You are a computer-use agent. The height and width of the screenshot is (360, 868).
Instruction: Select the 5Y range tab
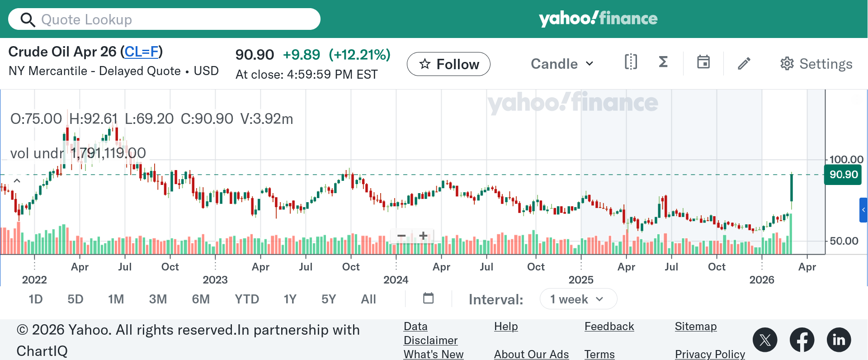(x=329, y=299)
